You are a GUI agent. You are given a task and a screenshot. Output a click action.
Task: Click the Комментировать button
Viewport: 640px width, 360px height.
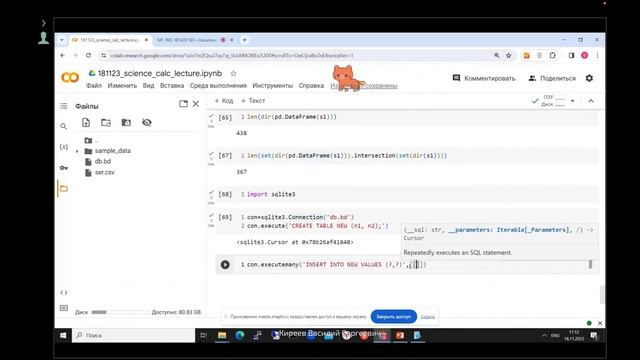[x=484, y=78]
